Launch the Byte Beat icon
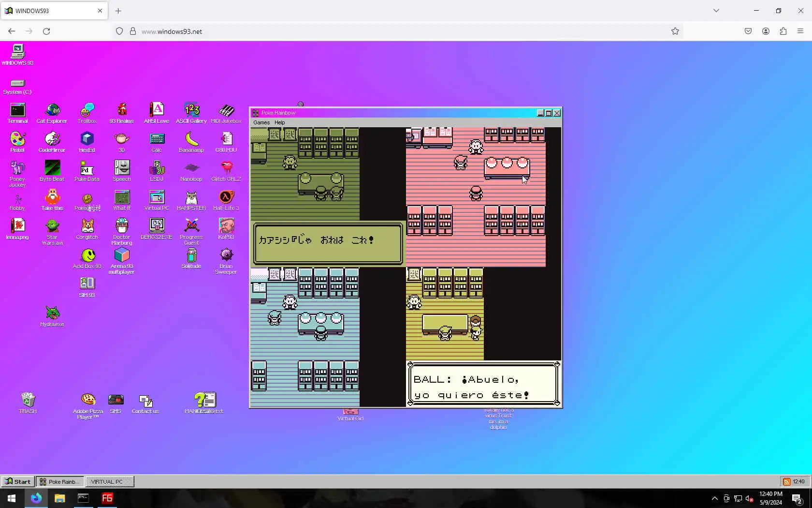The image size is (812, 508). [x=52, y=171]
